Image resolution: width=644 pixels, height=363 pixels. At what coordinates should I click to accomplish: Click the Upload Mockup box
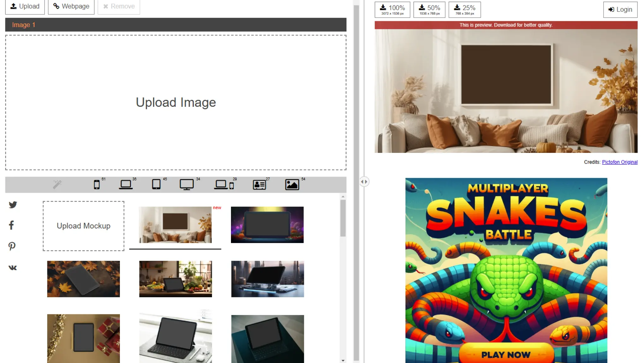pyautogui.click(x=84, y=226)
